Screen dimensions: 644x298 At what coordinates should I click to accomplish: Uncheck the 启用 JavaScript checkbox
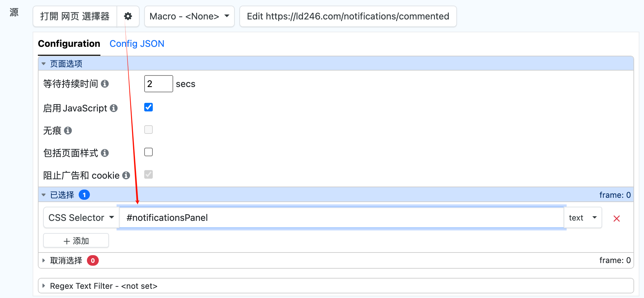click(148, 107)
